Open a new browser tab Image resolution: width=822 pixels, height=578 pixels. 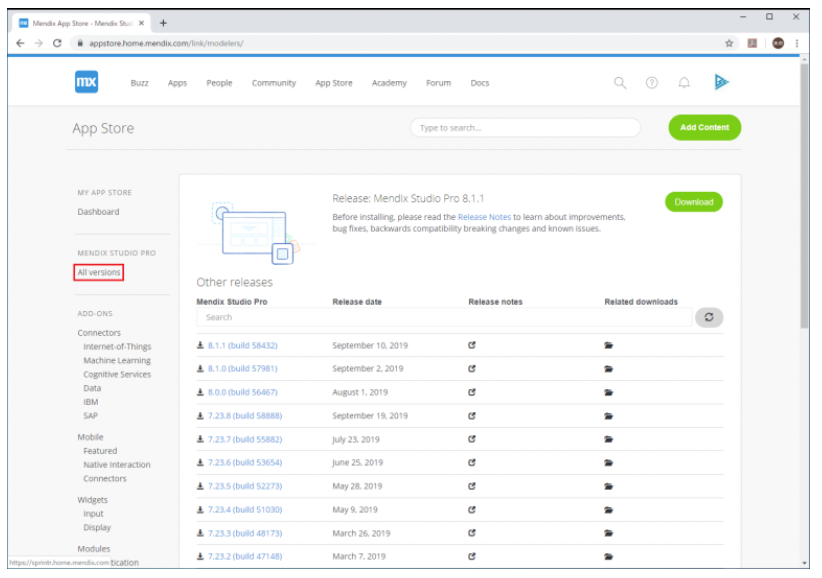pyautogui.click(x=163, y=23)
